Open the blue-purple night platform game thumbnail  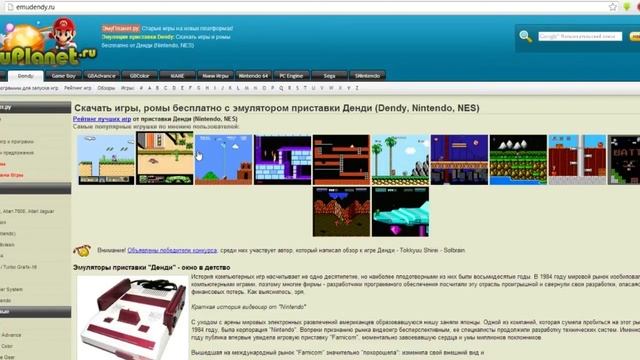tap(459, 160)
